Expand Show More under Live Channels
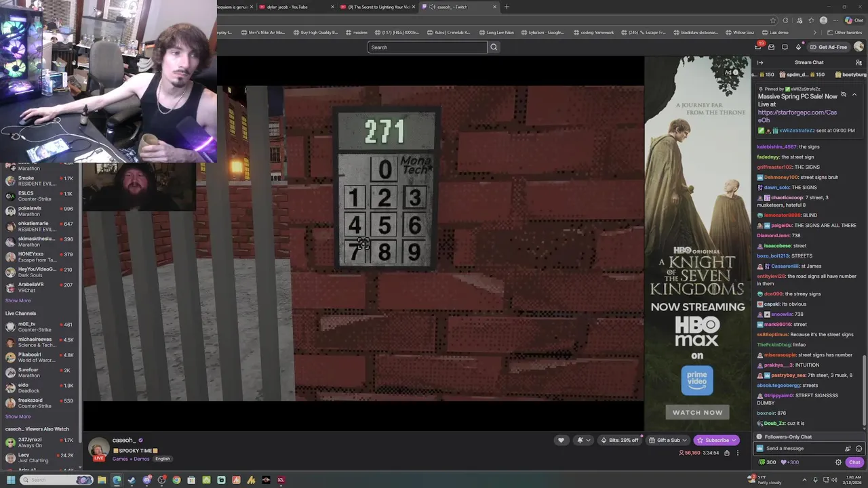868x488 pixels. [18, 416]
